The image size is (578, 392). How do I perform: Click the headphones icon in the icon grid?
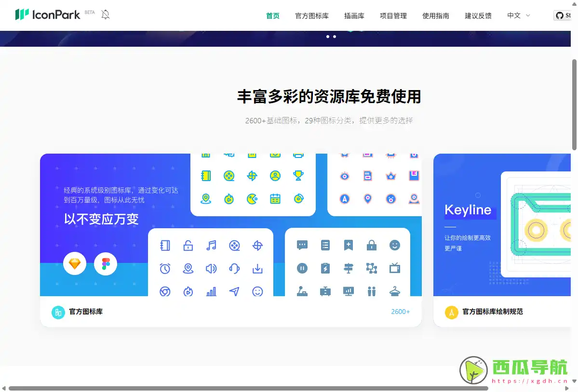point(235,269)
